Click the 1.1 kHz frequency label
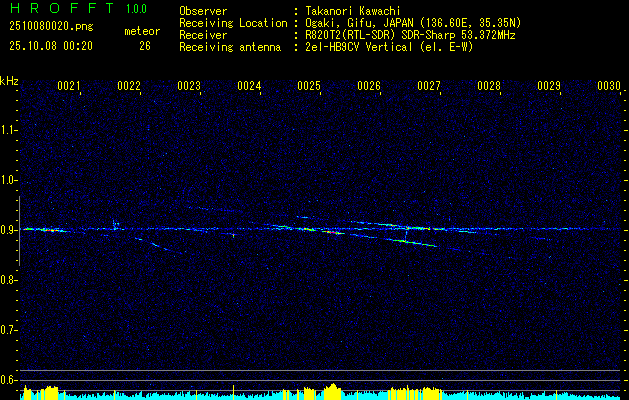The image size is (629, 400). [8, 130]
